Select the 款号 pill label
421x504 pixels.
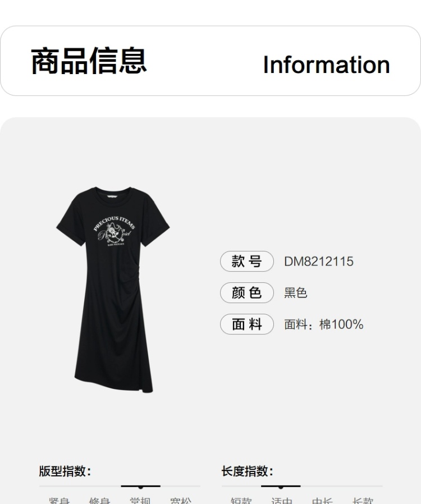click(x=247, y=262)
